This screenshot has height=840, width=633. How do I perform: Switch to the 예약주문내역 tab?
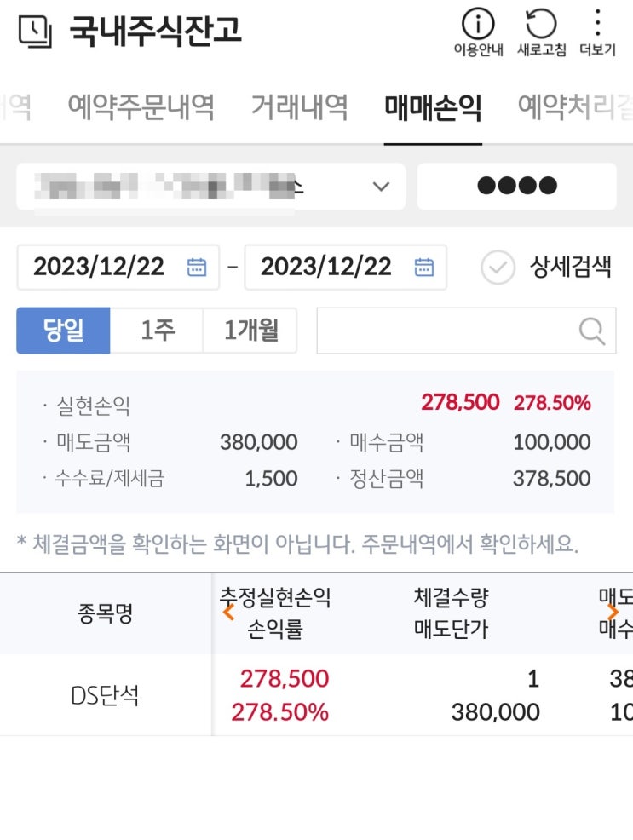141,106
